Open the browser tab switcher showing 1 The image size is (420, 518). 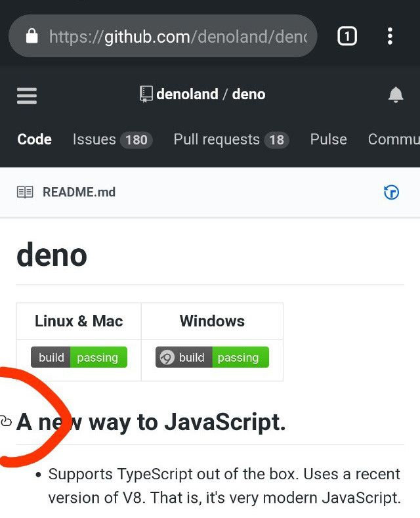pos(347,36)
